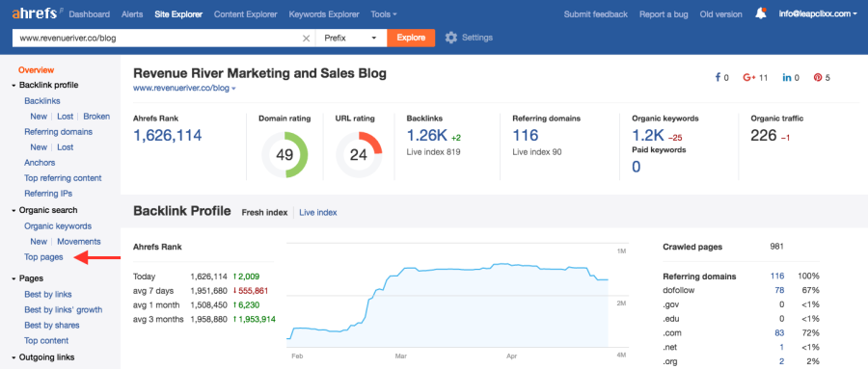
Task: Click the orange Explore button
Action: pos(411,39)
